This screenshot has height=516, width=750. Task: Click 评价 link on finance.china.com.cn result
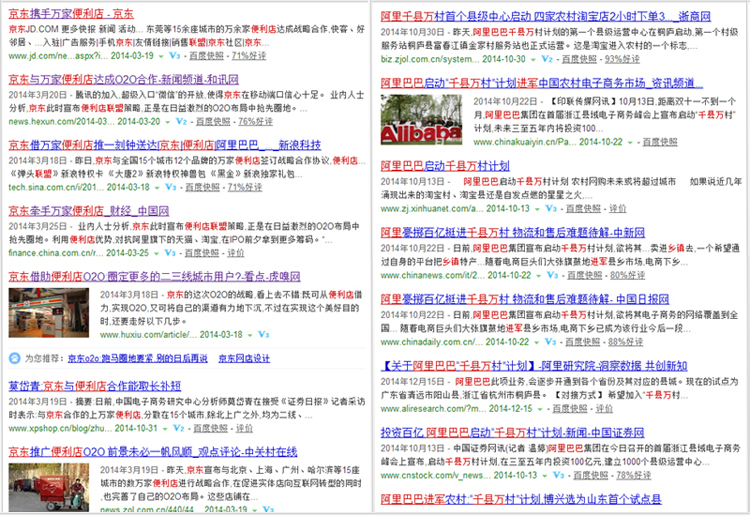coord(236,253)
